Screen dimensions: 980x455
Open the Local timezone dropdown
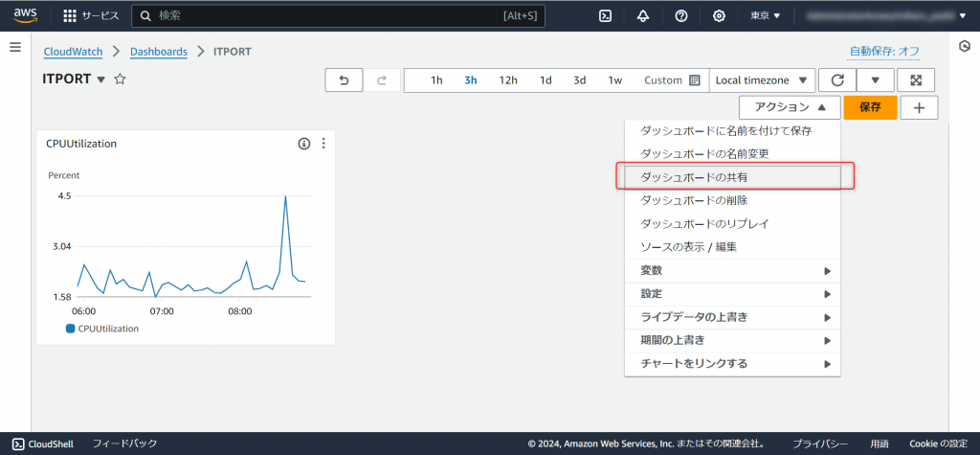(x=762, y=80)
